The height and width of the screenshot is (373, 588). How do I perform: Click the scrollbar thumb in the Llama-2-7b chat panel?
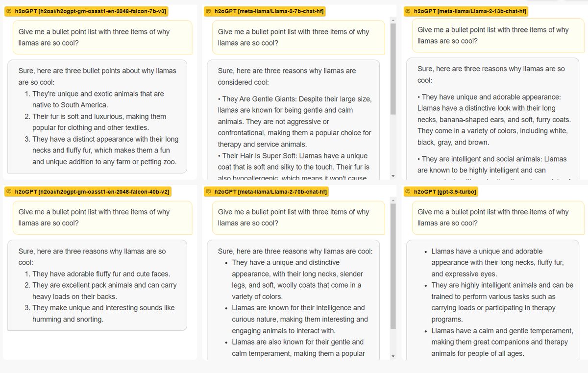pos(392,69)
